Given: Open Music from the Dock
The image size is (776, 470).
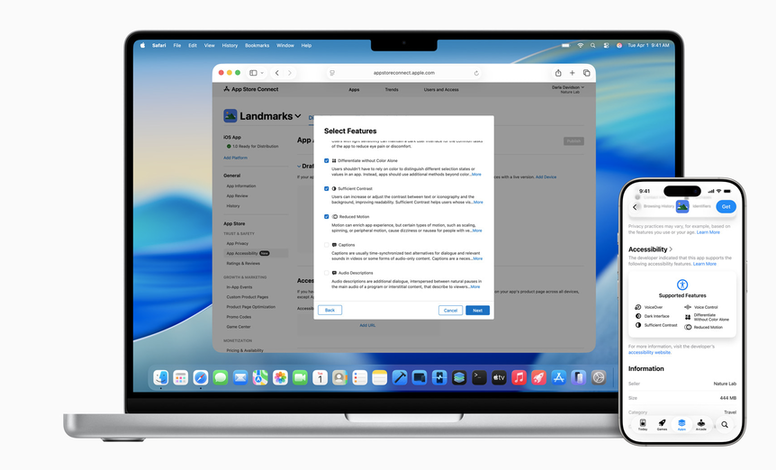Looking at the screenshot, I should pyautogui.click(x=519, y=378).
